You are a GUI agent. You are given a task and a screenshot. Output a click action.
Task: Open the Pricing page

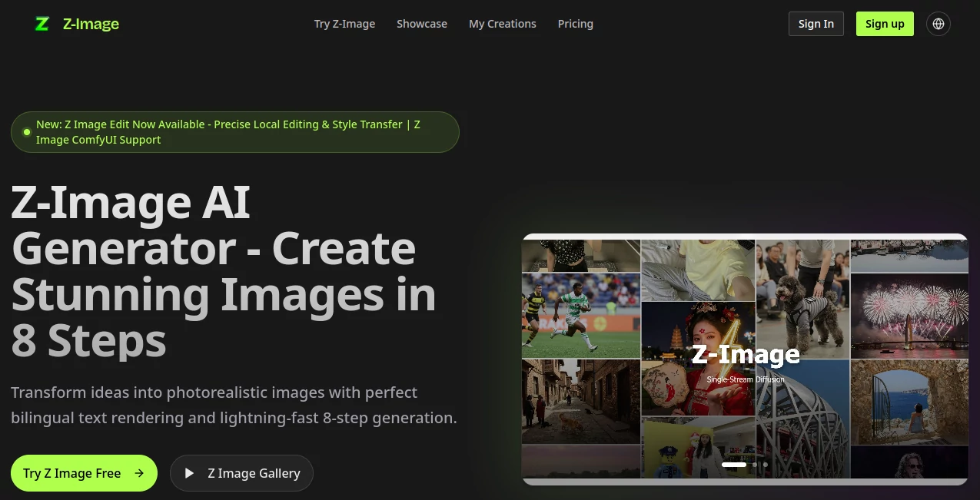[x=575, y=24]
